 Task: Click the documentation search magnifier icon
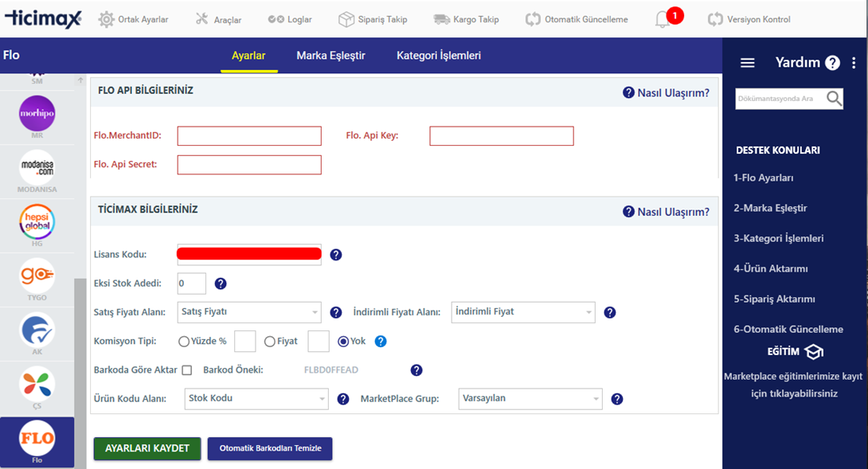[x=834, y=99]
